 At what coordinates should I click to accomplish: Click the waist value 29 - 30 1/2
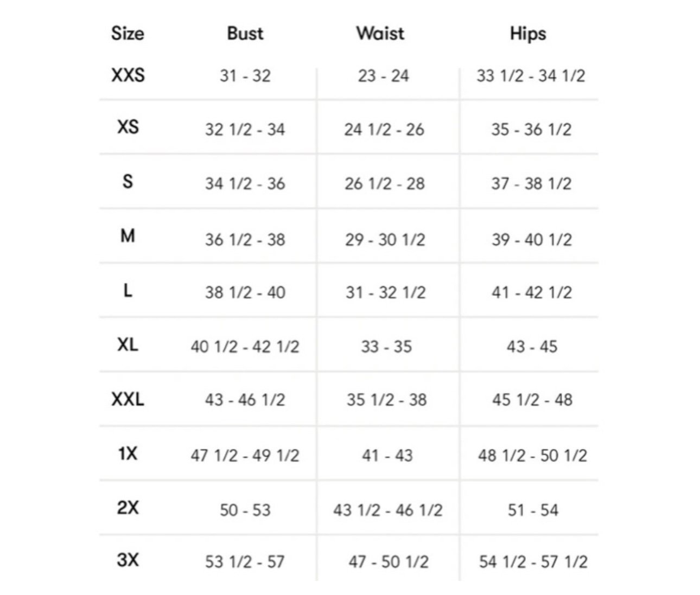point(385,239)
